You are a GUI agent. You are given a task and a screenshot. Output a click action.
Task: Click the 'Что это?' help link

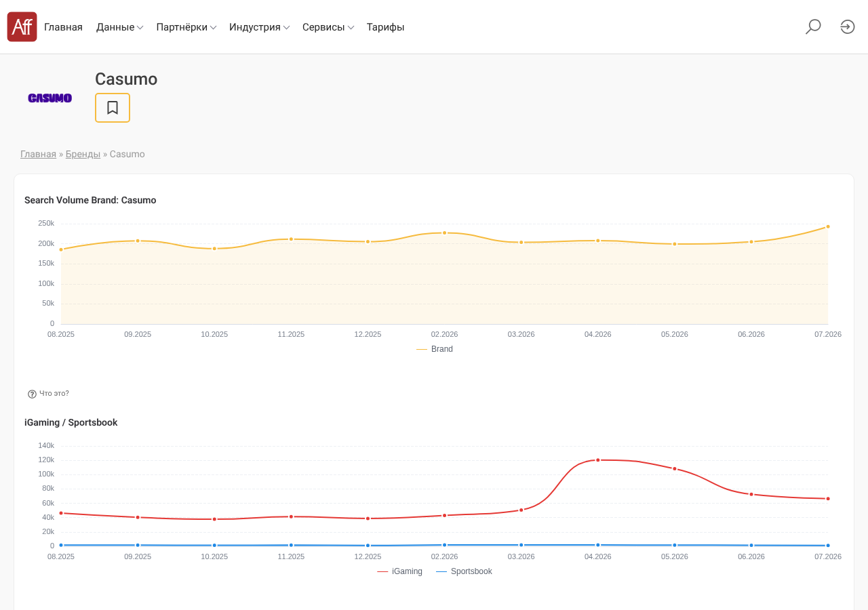pos(54,394)
